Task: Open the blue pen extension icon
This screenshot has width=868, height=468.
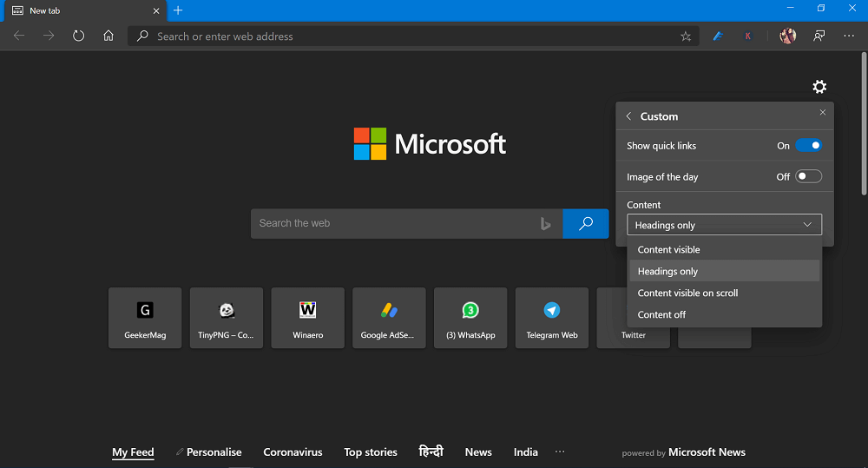Action: [718, 36]
